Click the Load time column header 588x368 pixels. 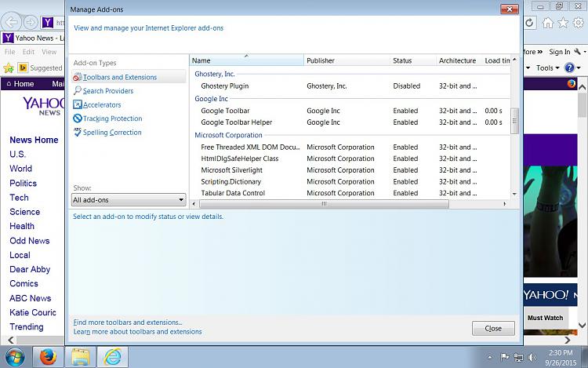click(497, 60)
